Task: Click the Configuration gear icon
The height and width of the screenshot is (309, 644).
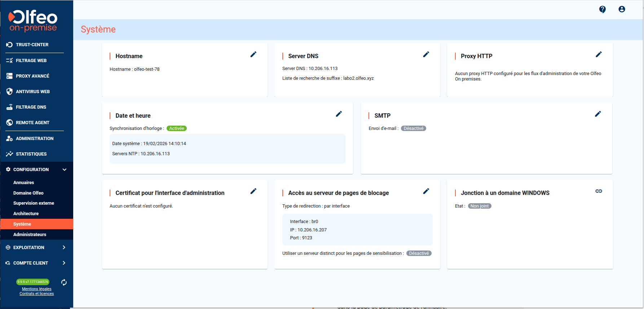Action: pos(8,169)
